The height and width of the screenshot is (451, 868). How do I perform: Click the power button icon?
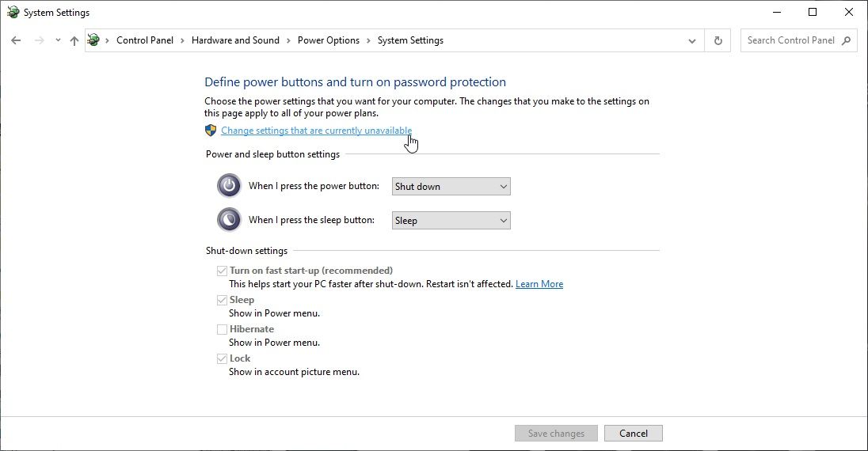[x=229, y=186]
